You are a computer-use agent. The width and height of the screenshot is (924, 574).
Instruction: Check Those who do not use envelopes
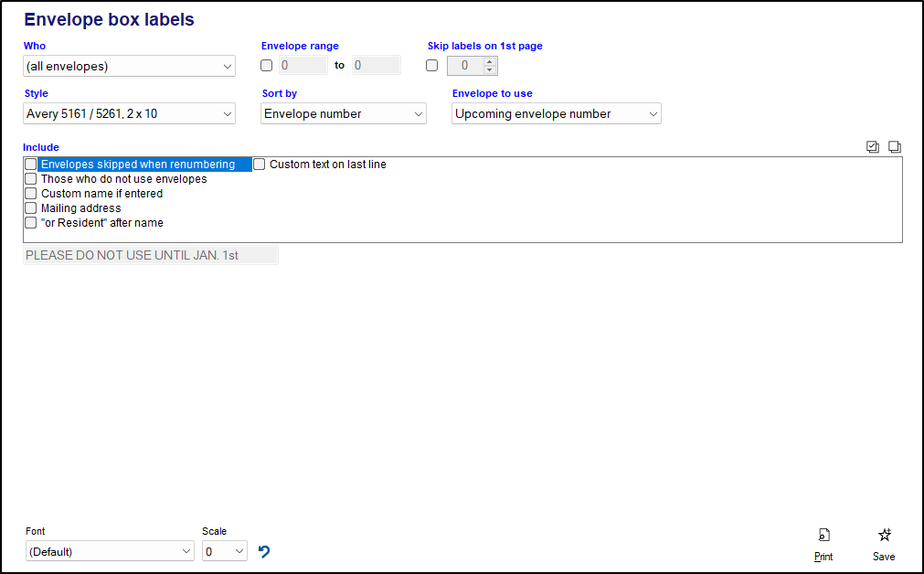tap(31, 179)
